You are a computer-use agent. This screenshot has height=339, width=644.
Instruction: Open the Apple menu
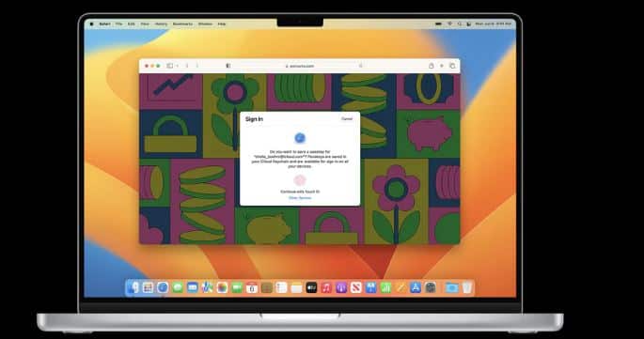pyautogui.click(x=91, y=24)
